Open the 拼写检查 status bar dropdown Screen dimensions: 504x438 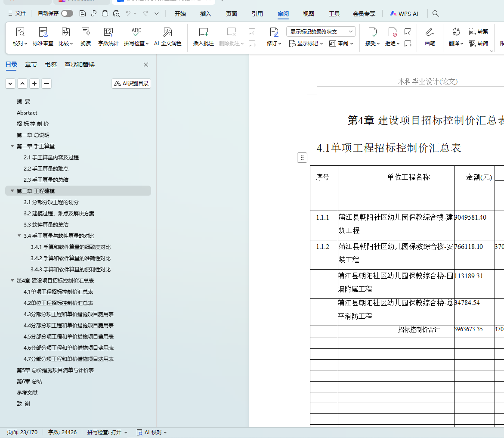click(107, 432)
